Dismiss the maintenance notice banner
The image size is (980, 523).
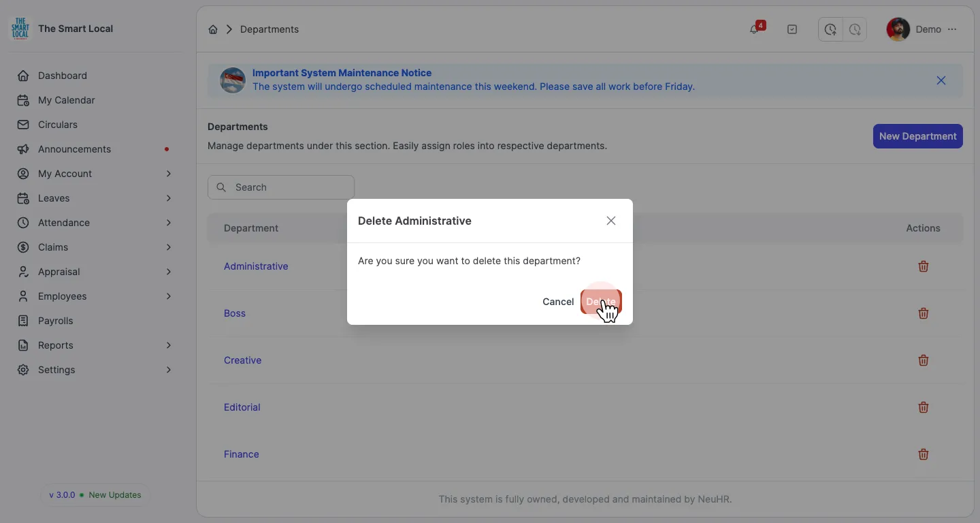[941, 80]
